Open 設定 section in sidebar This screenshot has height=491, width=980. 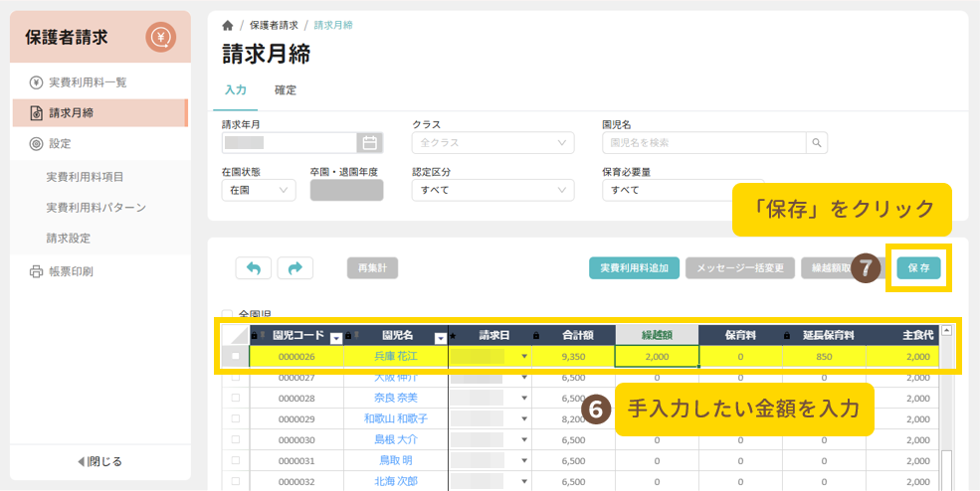tap(59, 143)
